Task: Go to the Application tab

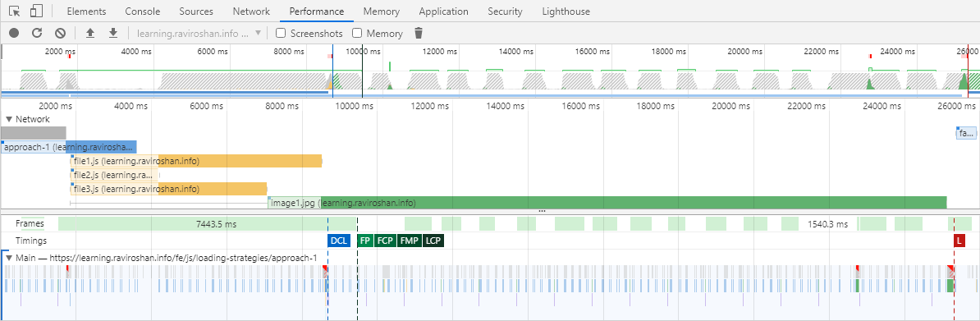Action: [444, 11]
